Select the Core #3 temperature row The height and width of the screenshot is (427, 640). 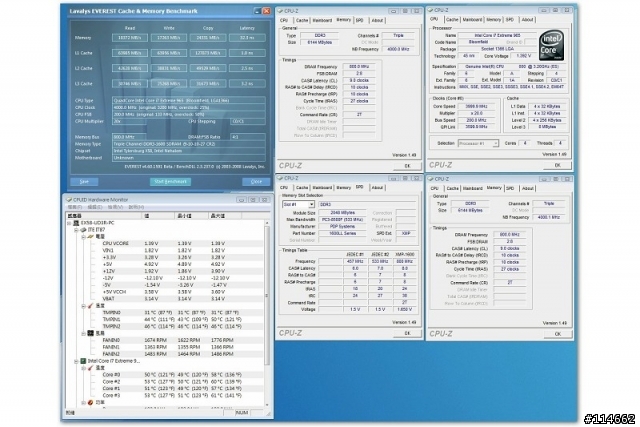pyautogui.click(x=165, y=396)
